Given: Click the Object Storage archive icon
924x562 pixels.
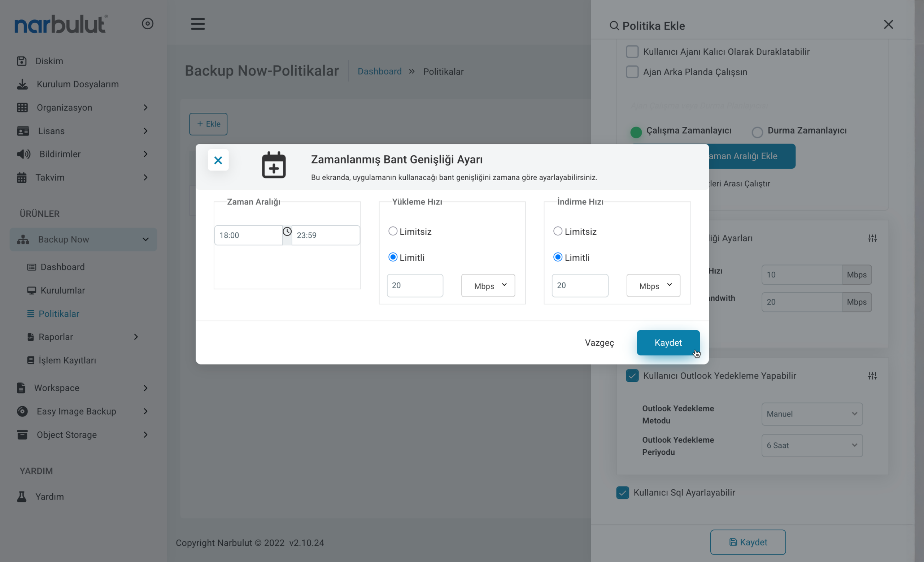Looking at the screenshot, I should click(22, 435).
